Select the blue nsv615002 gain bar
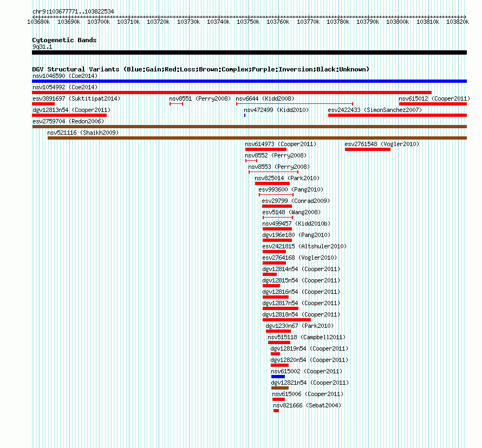 [278, 377]
